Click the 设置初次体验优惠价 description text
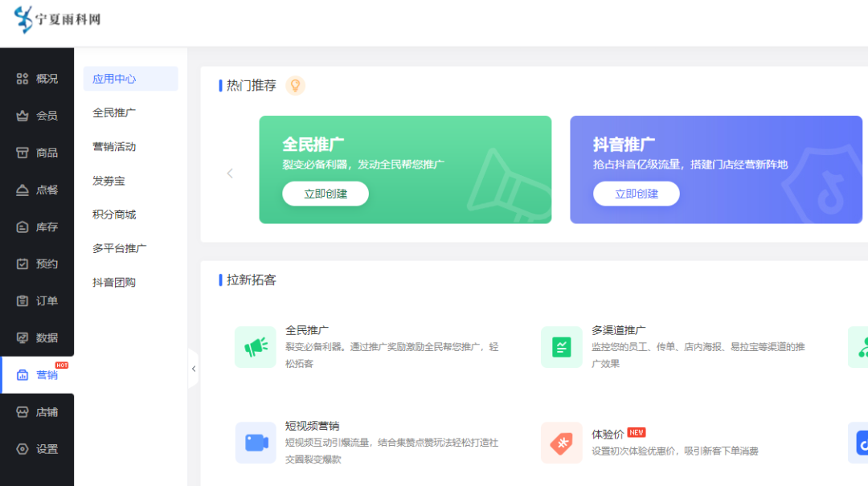The width and height of the screenshot is (868, 486). 675,451
